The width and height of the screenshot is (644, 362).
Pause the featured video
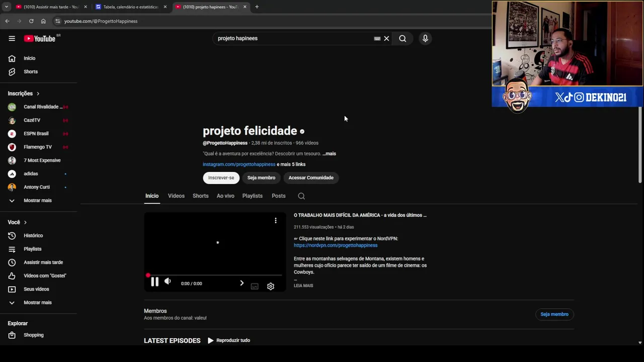coord(154,283)
